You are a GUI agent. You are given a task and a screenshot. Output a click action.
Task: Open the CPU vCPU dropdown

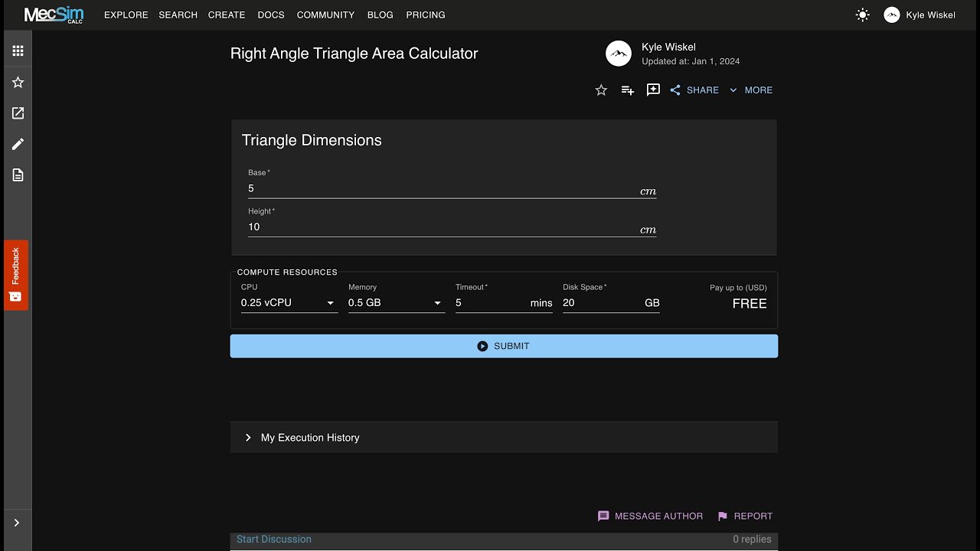point(289,303)
